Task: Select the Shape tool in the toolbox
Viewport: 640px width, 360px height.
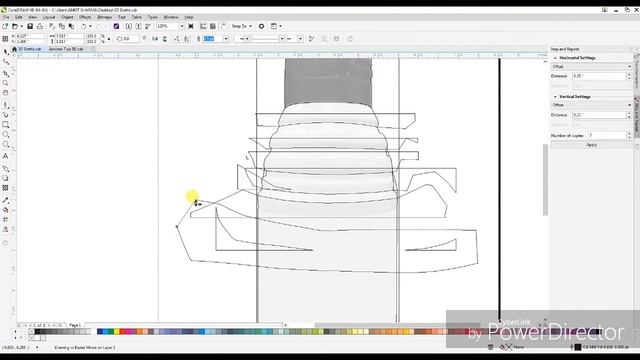Action: [5, 62]
